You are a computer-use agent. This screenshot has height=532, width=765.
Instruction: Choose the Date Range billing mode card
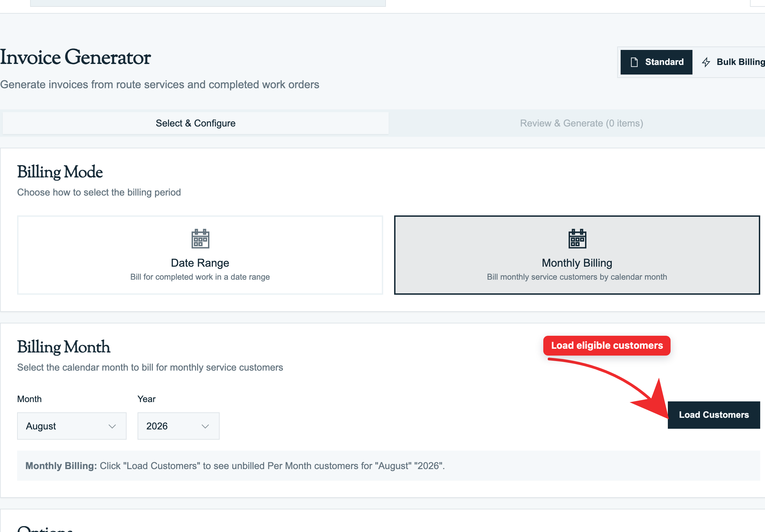(200, 255)
